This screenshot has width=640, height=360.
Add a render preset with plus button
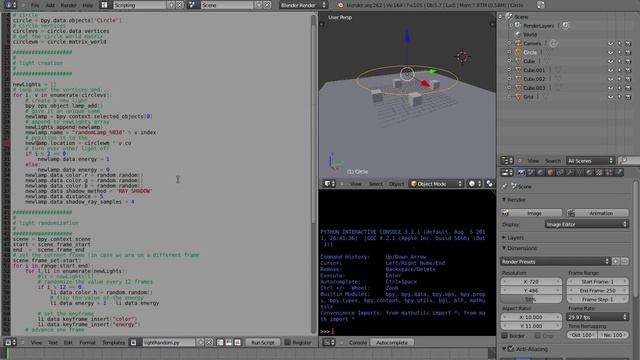click(616, 261)
